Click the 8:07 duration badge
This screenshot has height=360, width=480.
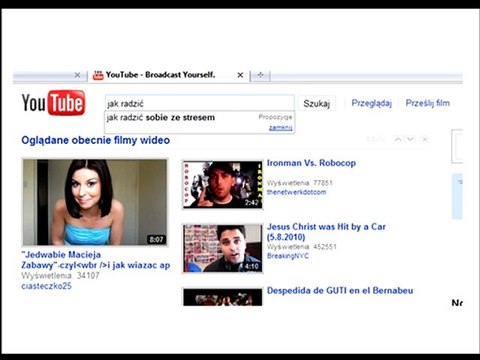[x=156, y=239]
